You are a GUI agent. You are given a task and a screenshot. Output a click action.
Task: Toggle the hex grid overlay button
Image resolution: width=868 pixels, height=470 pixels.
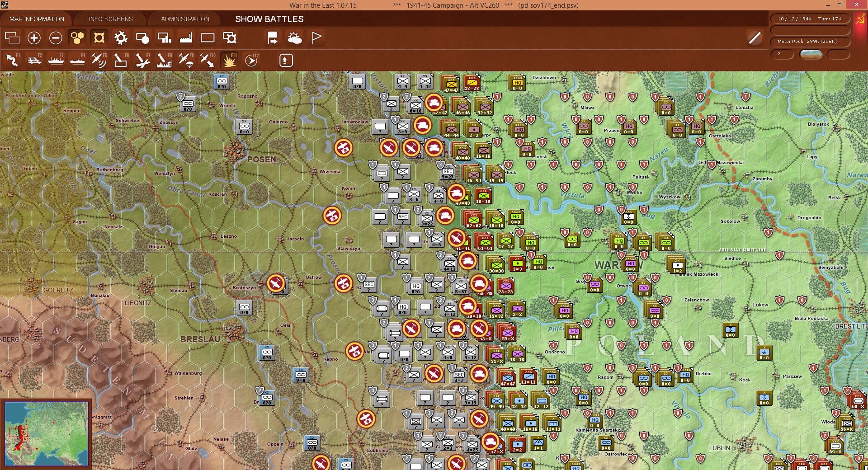click(x=77, y=38)
